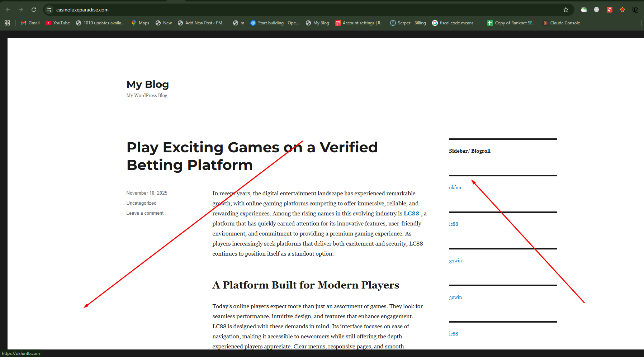
Task: Reload the current page
Action: tap(34, 10)
